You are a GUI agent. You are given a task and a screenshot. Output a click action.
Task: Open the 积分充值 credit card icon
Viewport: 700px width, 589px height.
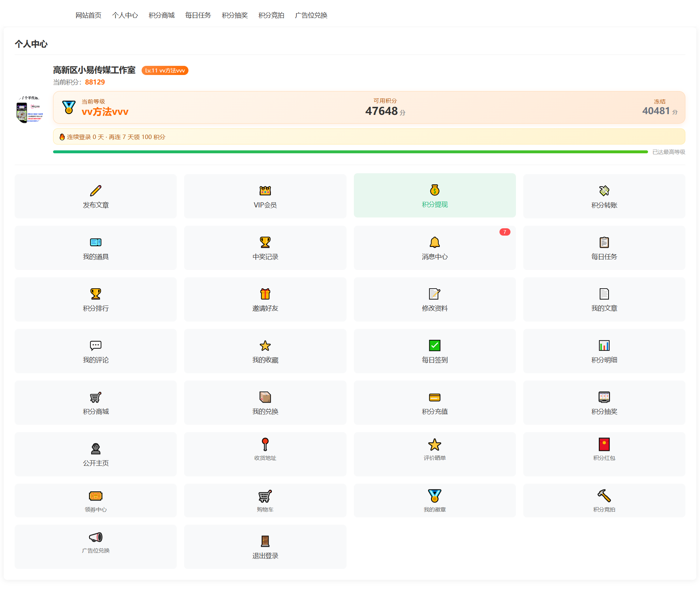pyautogui.click(x=435, y=397)
